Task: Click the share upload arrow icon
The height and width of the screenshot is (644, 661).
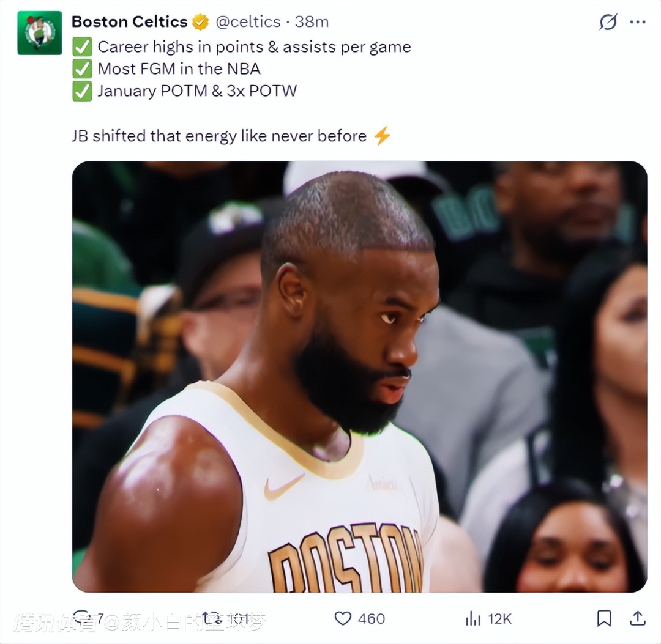Action: click(638, 618)
